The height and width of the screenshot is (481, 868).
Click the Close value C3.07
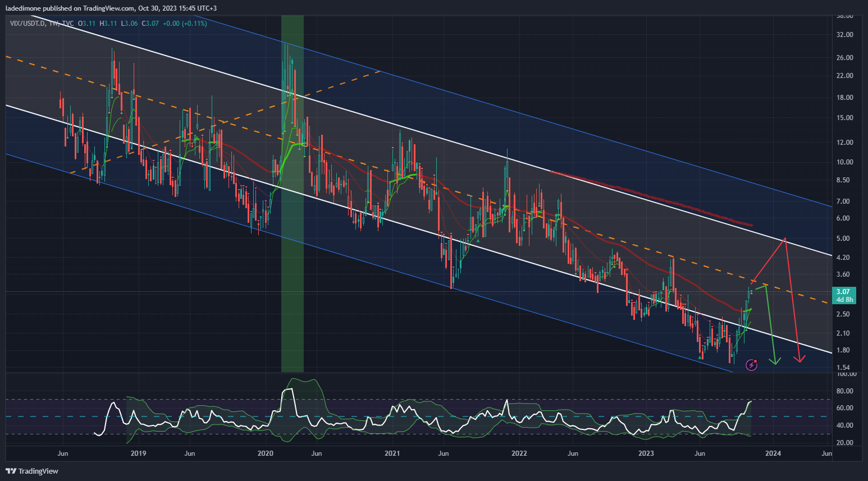point(150,24)
